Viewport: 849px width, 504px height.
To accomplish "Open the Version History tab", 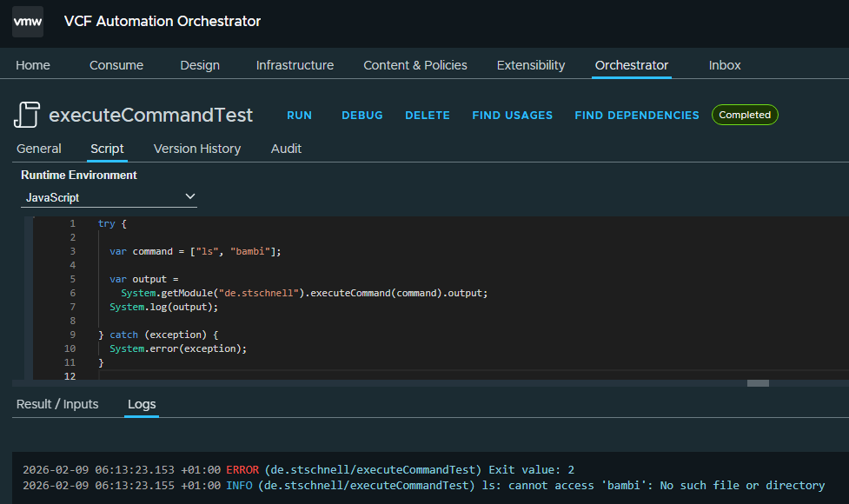I will pos(197,149).
